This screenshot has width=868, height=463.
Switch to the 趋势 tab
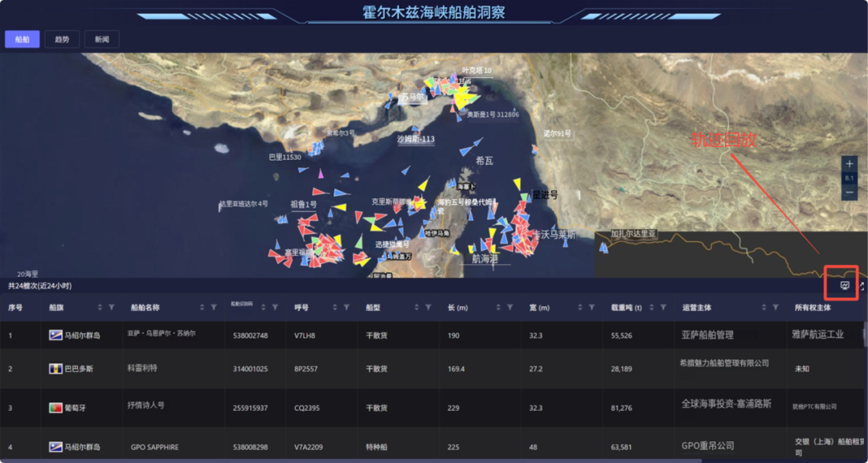point(62,39)
